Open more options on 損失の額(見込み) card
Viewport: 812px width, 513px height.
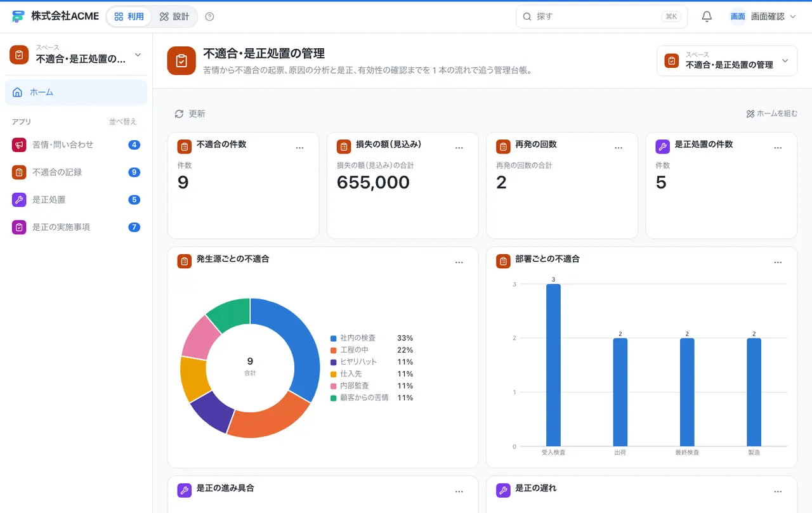pos(459,148)
